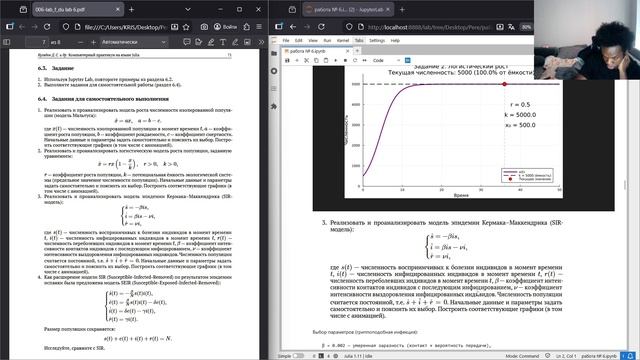The height and width of the screenshot is (360, 640).
Task: Select the PDF add text tool
Action: click(223, 42)
